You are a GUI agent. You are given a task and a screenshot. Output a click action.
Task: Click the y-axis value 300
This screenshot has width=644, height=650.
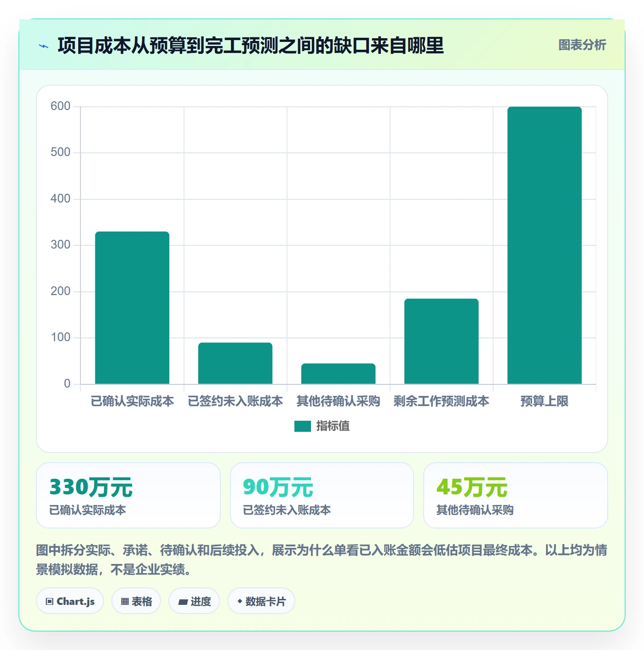pyautogui.click(x=60, y=245)
